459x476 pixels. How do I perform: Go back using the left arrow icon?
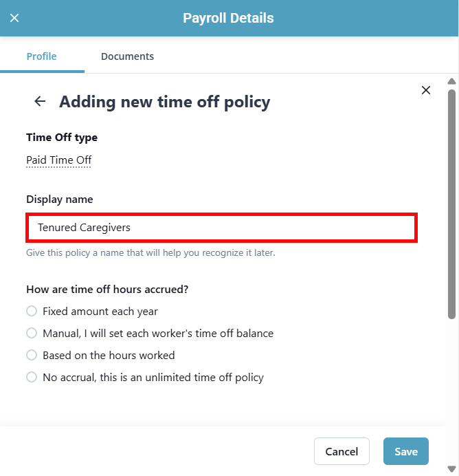40,102
